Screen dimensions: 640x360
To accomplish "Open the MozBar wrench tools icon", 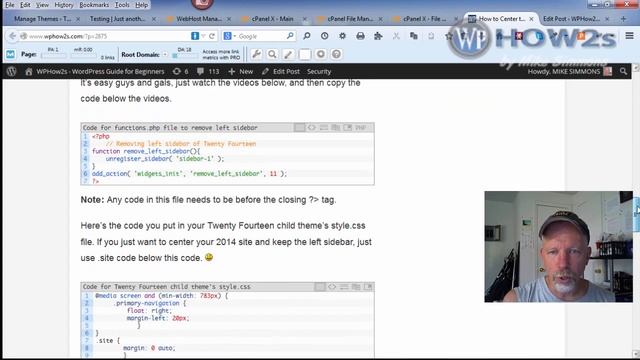I will pos(256,54).
